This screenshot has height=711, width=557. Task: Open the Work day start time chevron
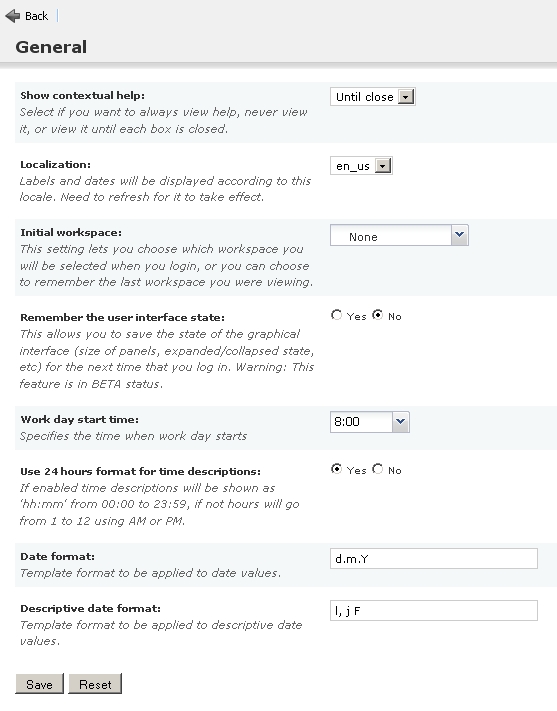point(400,422)
